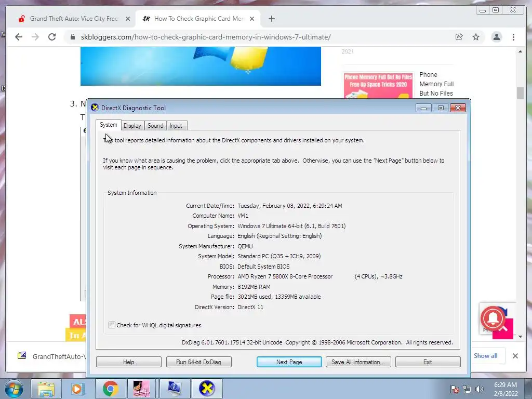Click the Memory value 8192MB RAM
Image resolution: width=532 pixels, height=399 pixels.
254,287
